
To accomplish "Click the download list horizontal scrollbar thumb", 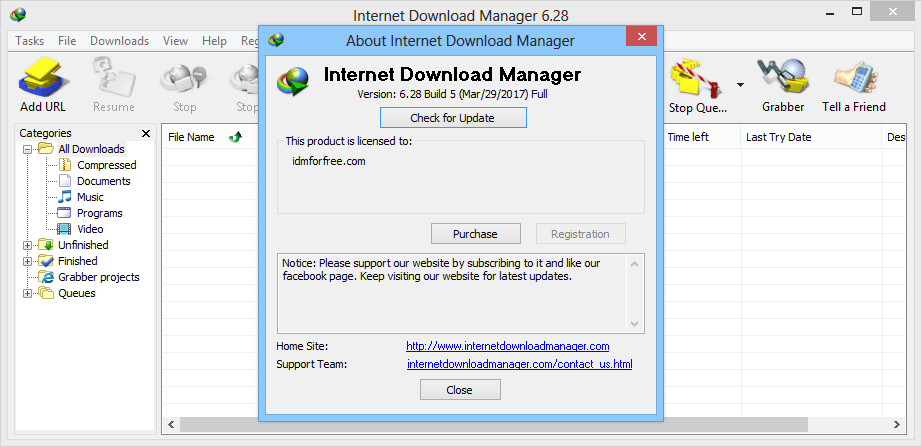I will click(x=494, y=424).
